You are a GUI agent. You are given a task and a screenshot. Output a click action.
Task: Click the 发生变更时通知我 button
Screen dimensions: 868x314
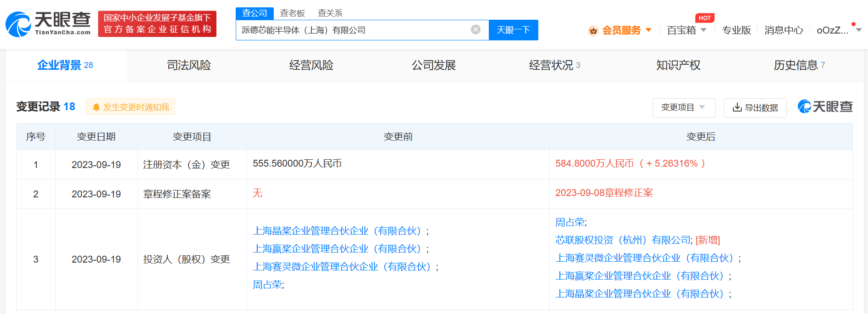point(131,107)
